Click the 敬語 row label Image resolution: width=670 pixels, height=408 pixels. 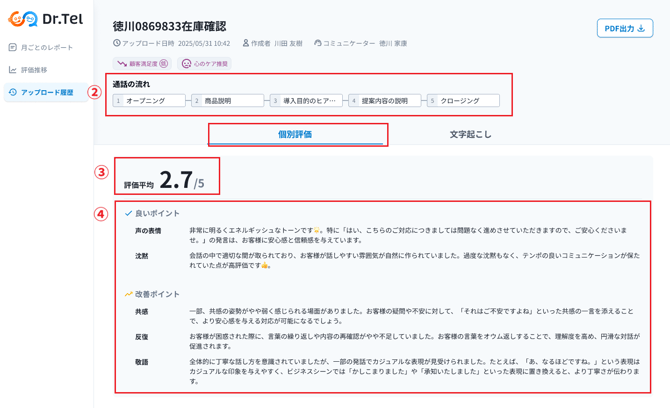tap(141, 362)
